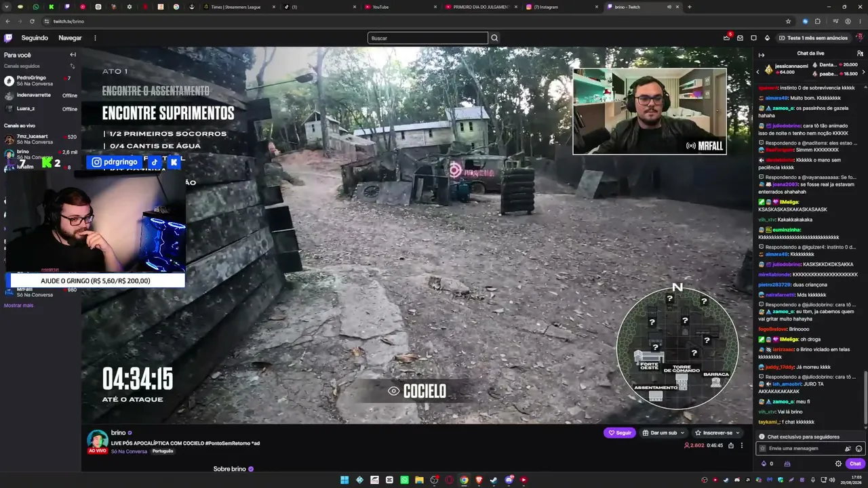Click the share stream icon
The width and height of the screenshot is (868, 488).
click(731, 445)
